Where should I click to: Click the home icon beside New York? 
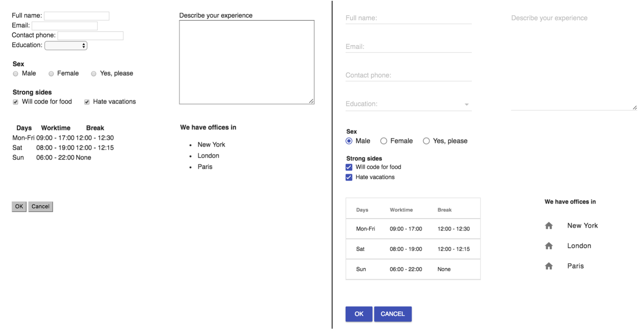[549, 225]
